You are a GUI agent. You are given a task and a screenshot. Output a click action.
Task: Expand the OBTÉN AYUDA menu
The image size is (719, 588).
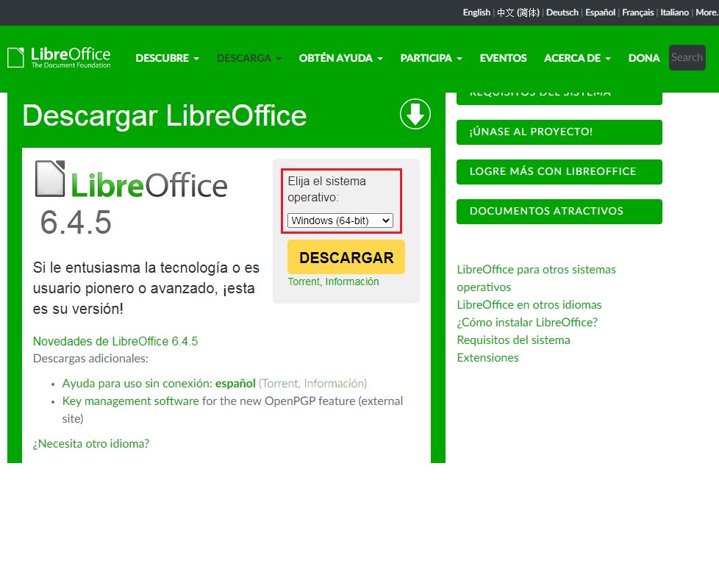340,58
